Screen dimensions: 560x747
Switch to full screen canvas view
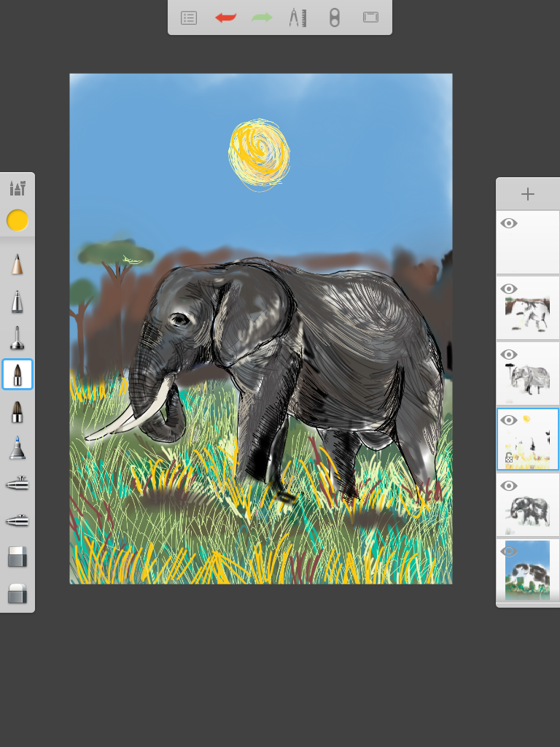(370, 18)
